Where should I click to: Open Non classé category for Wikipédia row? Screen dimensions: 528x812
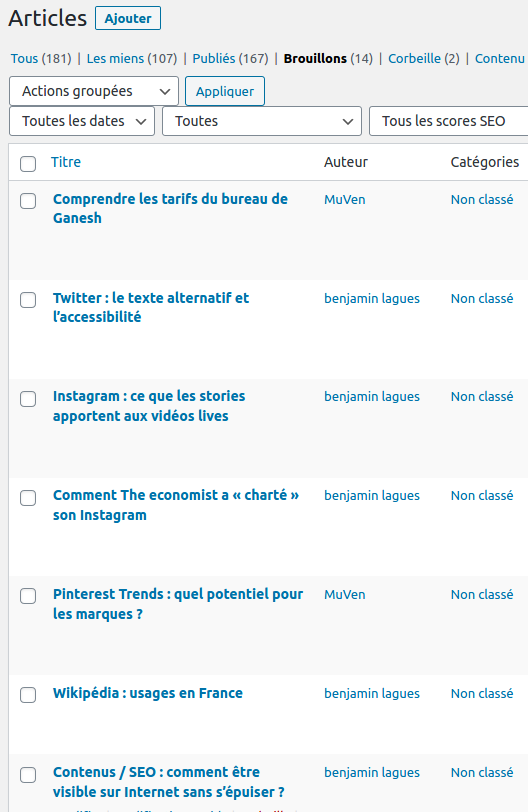tap(482, 693)
